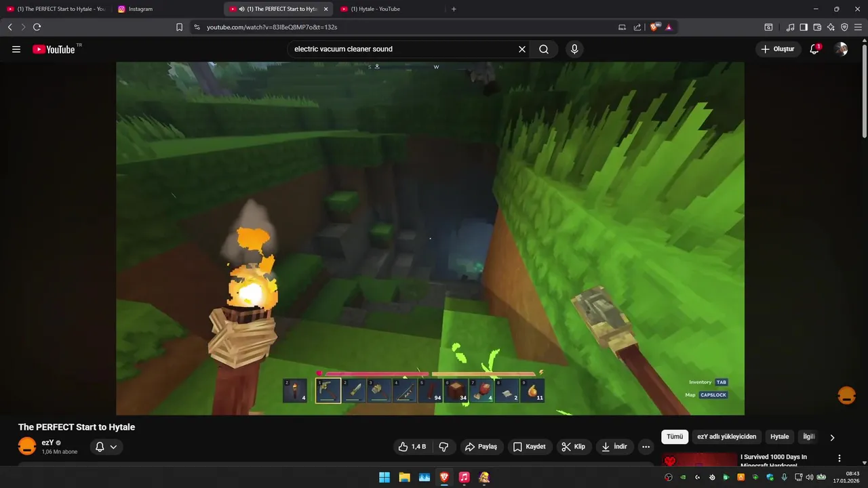Viewport: 868px width, 488px height.
Task: Click the browser address bar URL
Action: pos(272,27)
